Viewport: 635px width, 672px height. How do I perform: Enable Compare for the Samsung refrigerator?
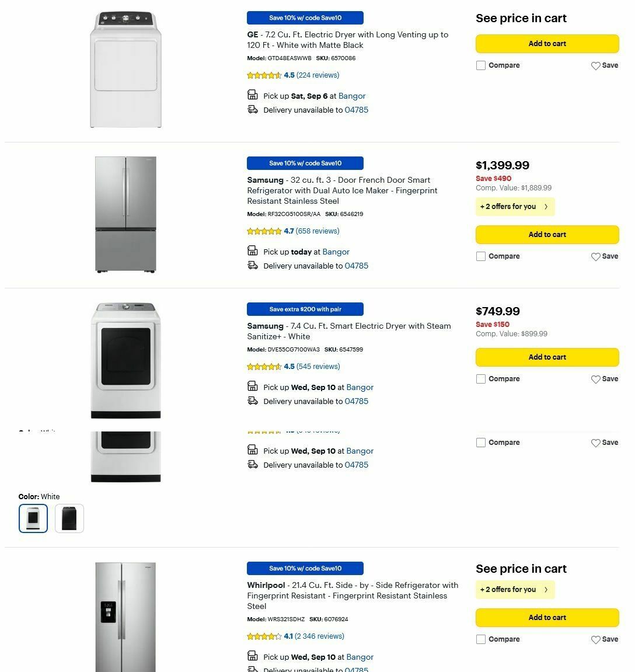(480, 256)
